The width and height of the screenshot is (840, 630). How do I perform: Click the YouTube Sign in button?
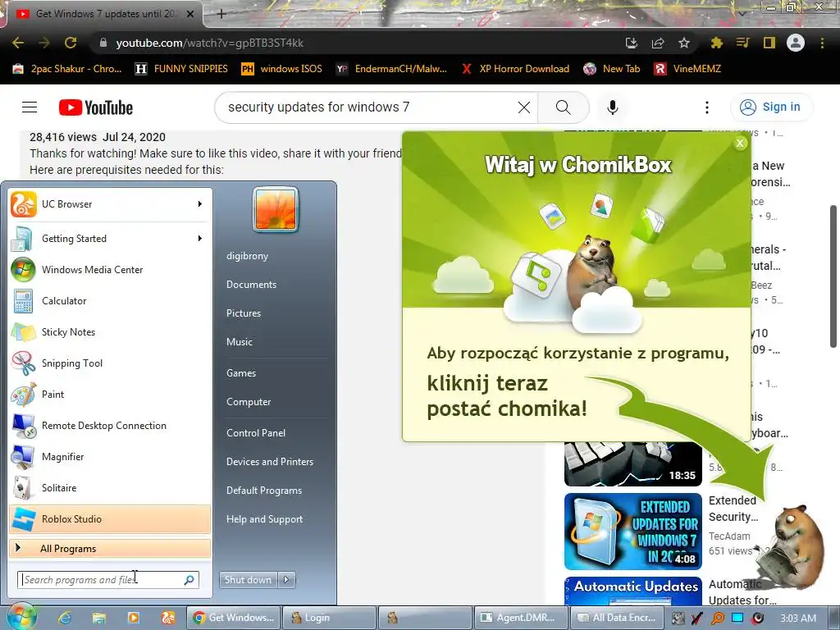[x=771, y=107]
